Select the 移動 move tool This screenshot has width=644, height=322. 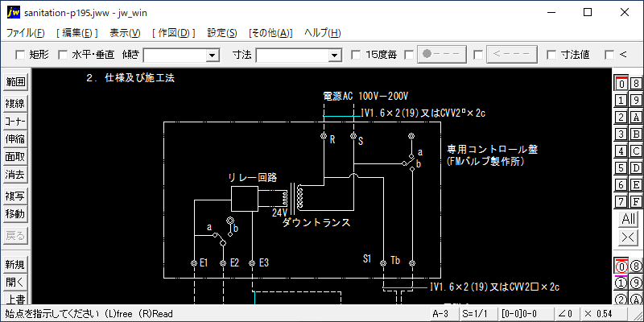(15, 214)
